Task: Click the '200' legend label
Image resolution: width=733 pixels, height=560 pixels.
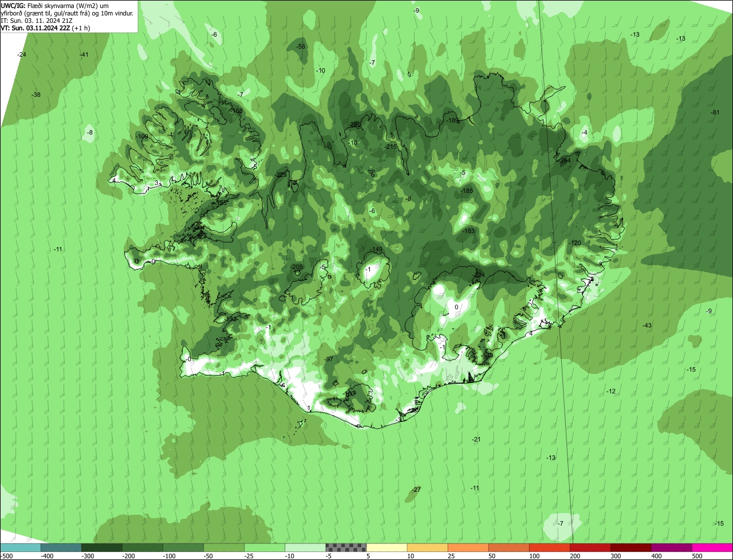Action: click(x=576, y=556)
